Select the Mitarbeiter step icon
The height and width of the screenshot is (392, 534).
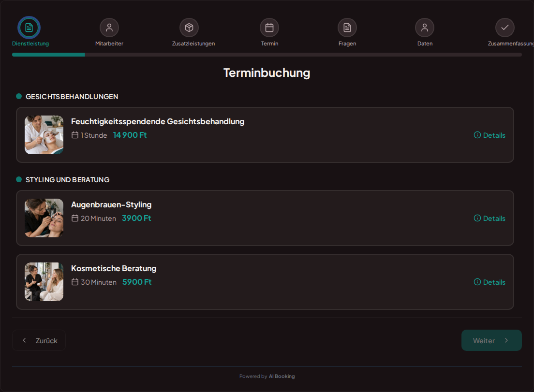[x=109, y=28]
